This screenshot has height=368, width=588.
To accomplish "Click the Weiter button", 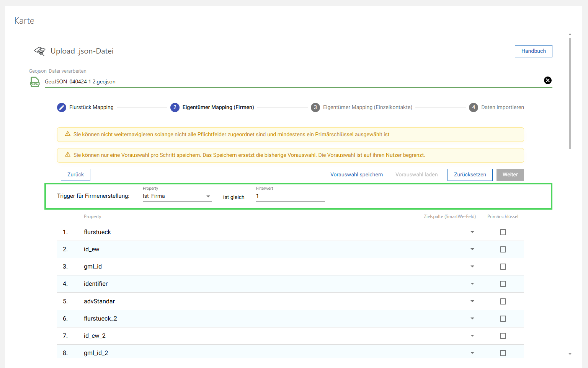I will pyautogui.click(x=510, y=174).
